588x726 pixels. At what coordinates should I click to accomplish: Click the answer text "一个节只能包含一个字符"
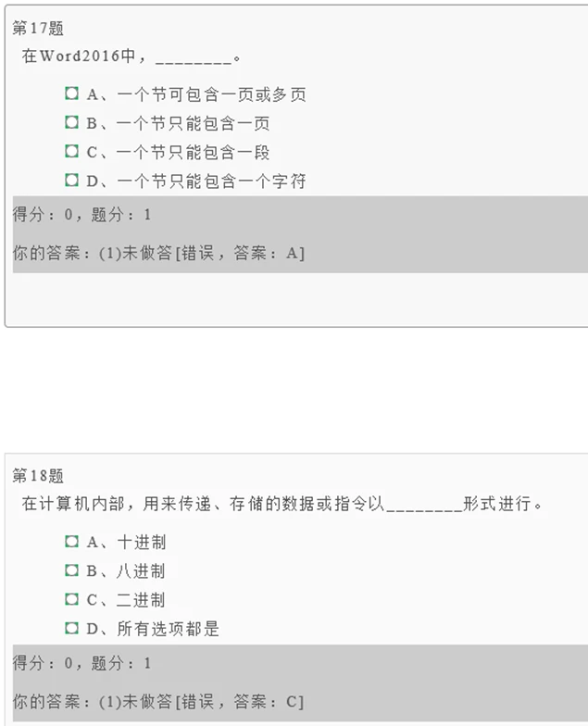click(x=211, y=181)
